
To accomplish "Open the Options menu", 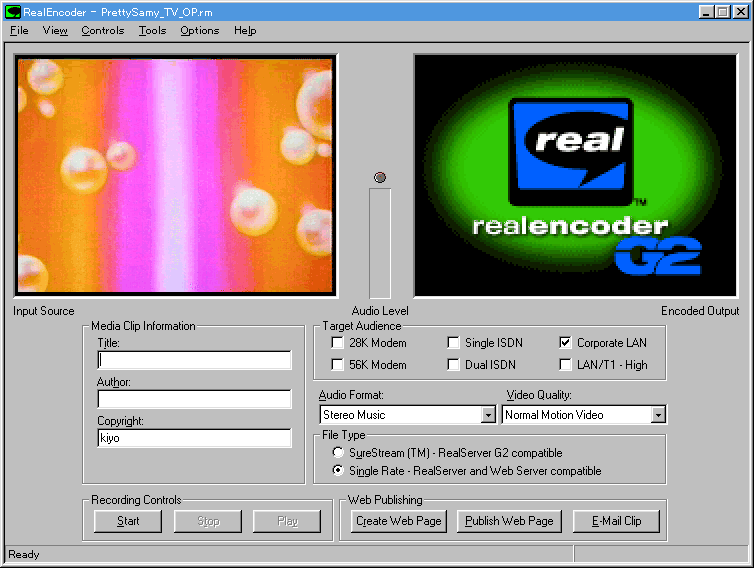I will click(x=199, y=31).
